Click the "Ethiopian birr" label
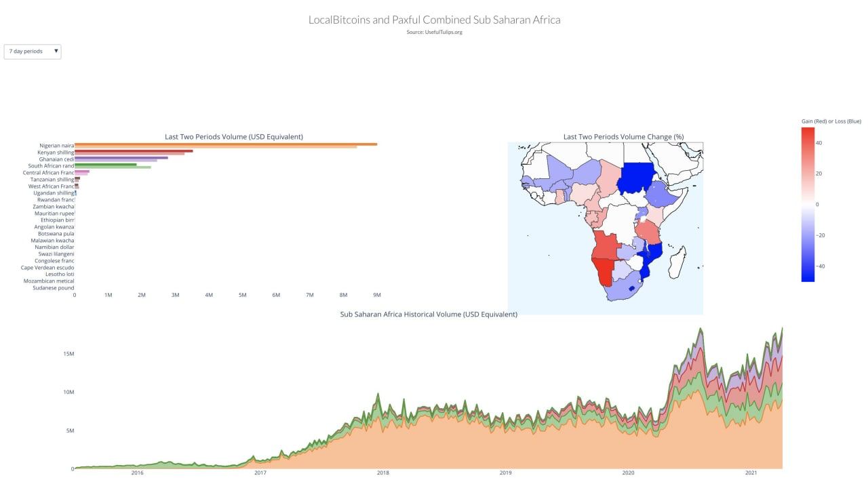The image size is (868, 482). 58,220
